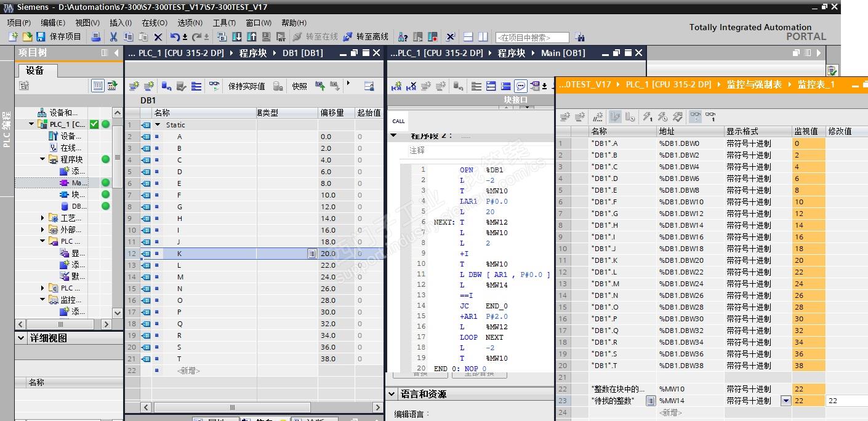Click Monitor once glasses icon in watch table

tap(710, 116)
